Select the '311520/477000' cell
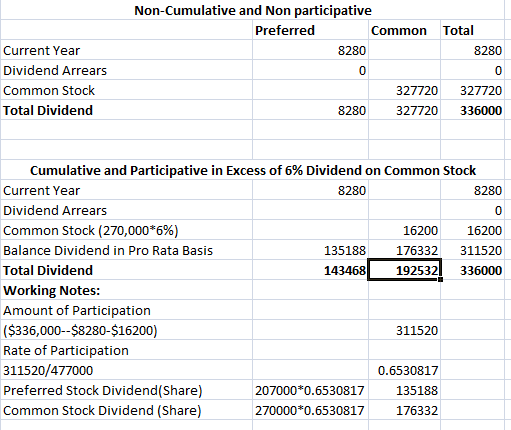Image resolution: width=511 pixels, height=430 pixels. click(127, 370)
